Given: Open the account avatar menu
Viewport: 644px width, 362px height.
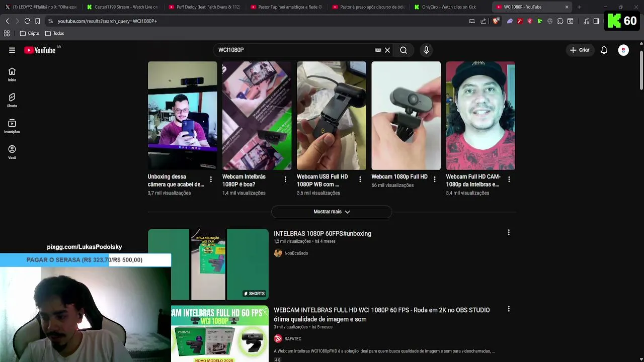Looking at the screenshot, I should [x=623, y=50].
